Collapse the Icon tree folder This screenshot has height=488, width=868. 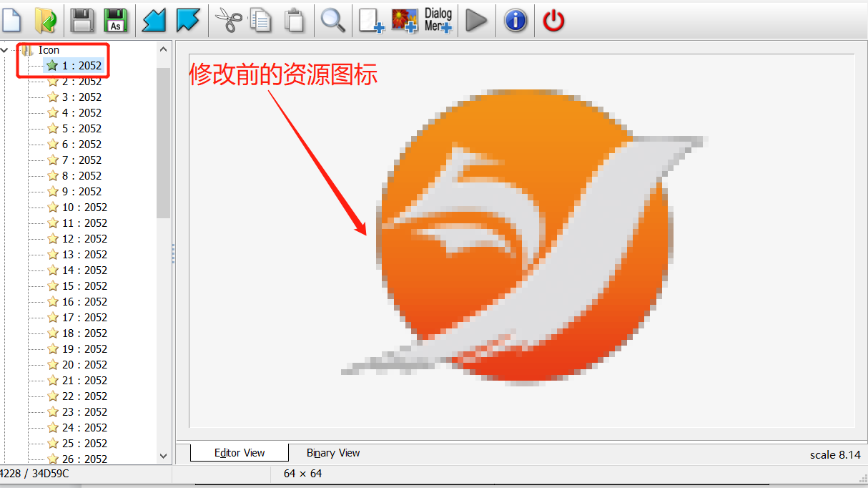[5, 50]
